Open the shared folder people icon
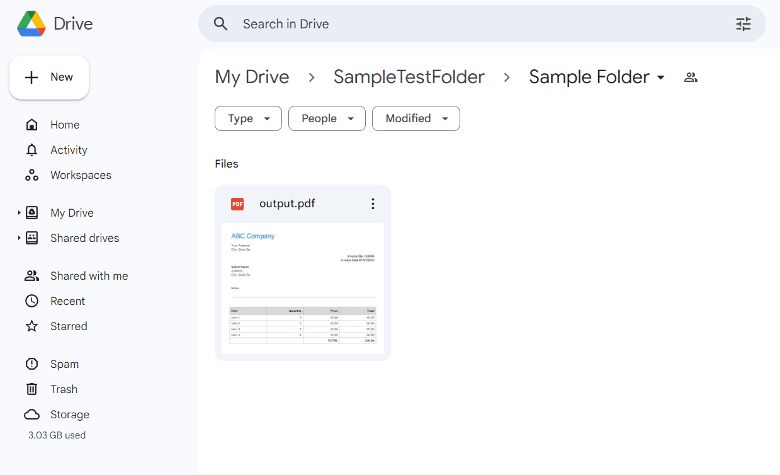Image resolution: width=780 pixels, height=475 pixels. [x=690, y=78]
